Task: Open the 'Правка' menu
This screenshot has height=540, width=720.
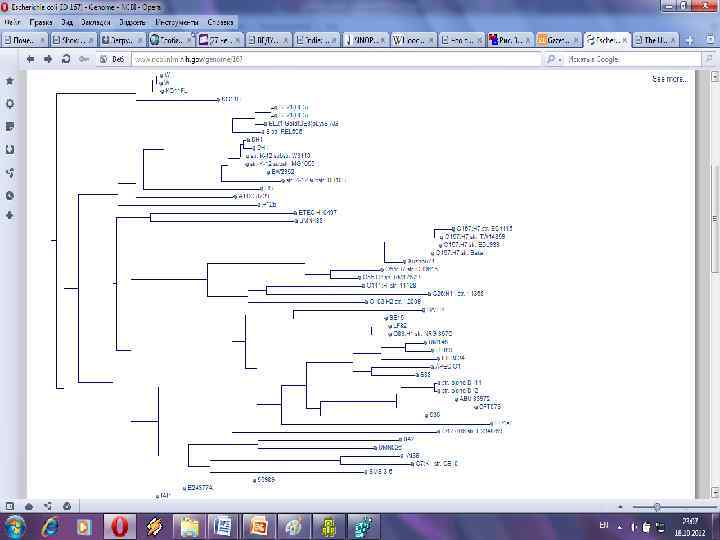Action: click(x=40, y=22)
